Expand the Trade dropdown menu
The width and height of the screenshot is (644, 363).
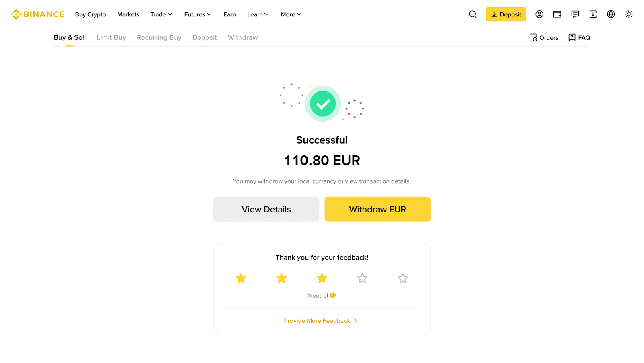161,14
